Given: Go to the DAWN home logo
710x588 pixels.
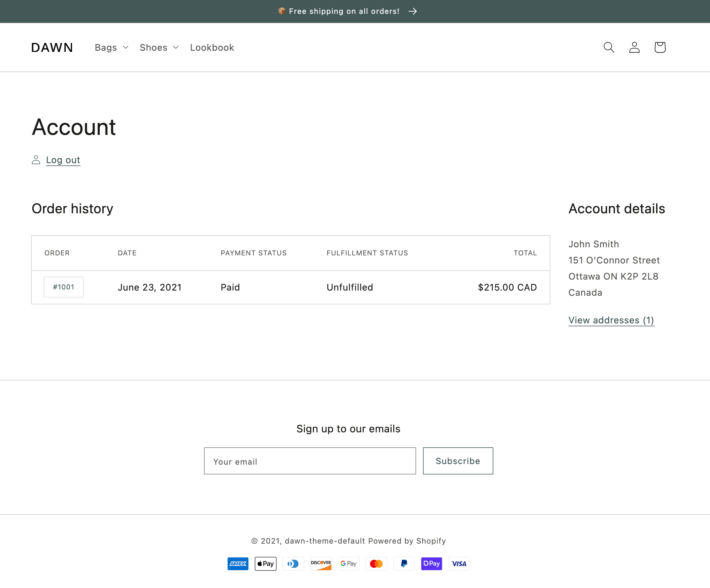Looking at the screenshot, I should (52, 48).
